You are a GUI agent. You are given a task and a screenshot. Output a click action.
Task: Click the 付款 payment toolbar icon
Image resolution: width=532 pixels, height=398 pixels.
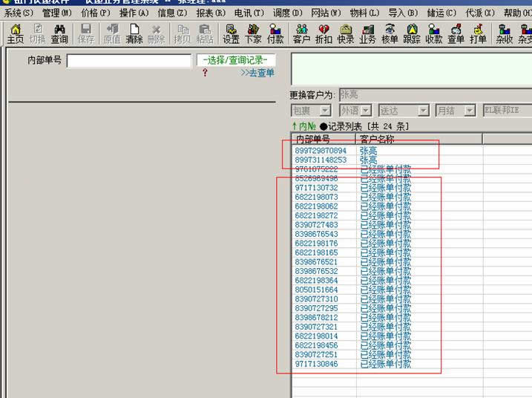[x=275, y=33]
